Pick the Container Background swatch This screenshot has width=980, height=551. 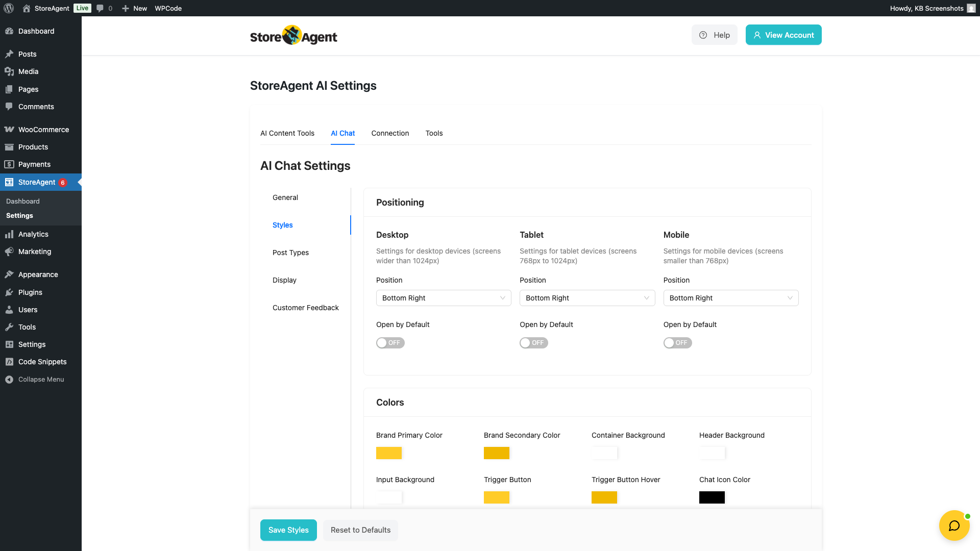click(604, 453)
